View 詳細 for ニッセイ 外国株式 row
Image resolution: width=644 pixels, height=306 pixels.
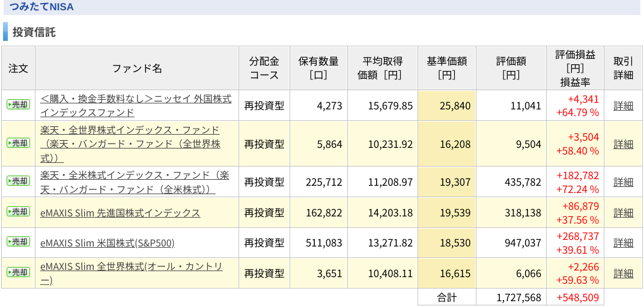(623, 106)
